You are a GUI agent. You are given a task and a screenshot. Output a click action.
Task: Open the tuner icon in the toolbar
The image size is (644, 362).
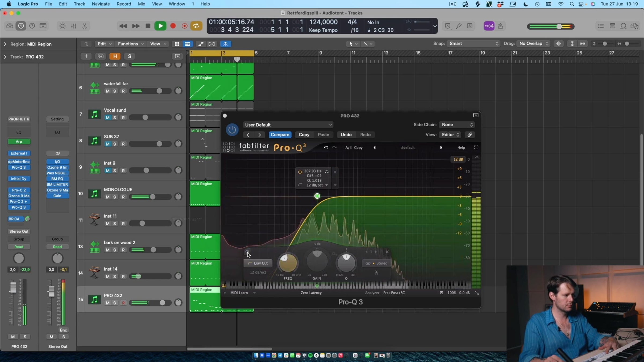tap(459, 26)
